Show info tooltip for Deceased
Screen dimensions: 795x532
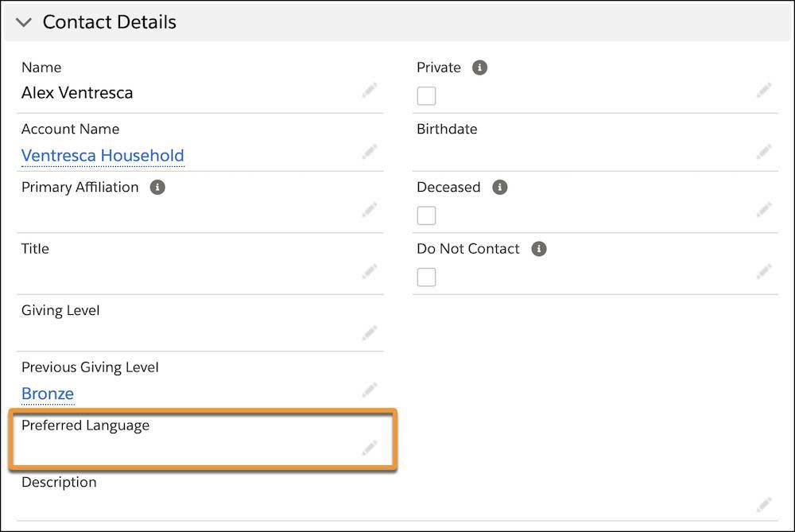(x=500, y=187)
